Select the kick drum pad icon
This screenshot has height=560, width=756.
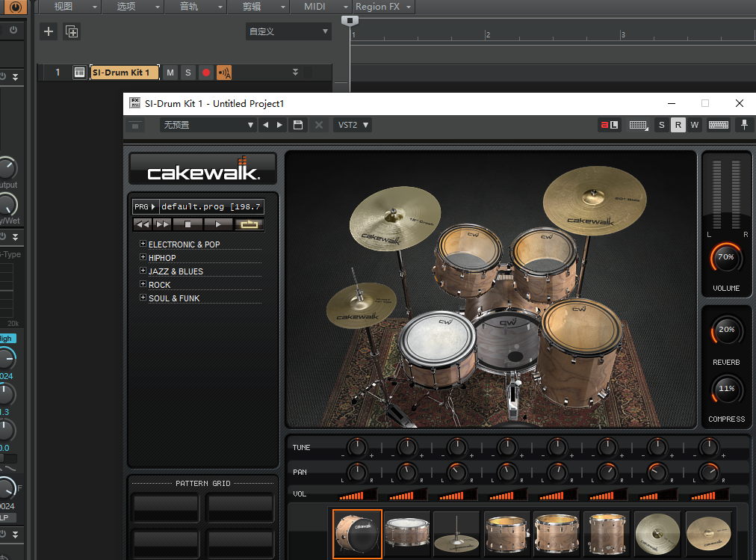(357, 534)
